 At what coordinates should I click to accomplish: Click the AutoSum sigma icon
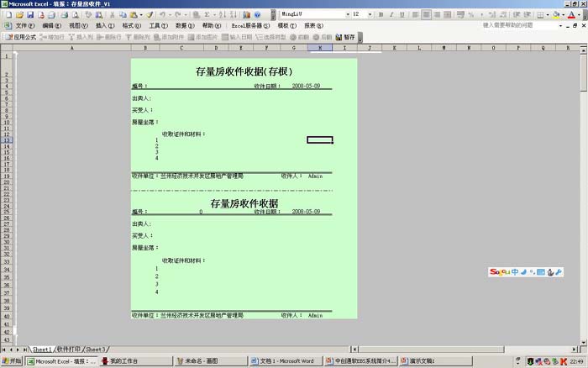207,15
